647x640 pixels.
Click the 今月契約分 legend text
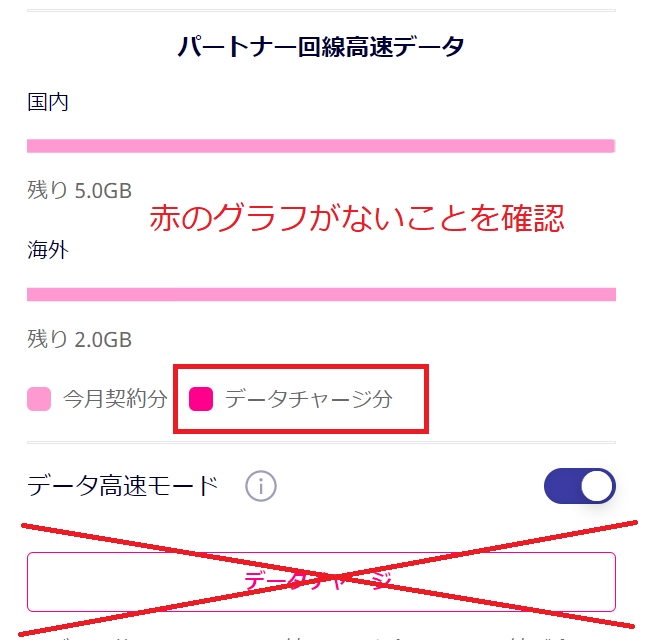(x=115, y=400)
